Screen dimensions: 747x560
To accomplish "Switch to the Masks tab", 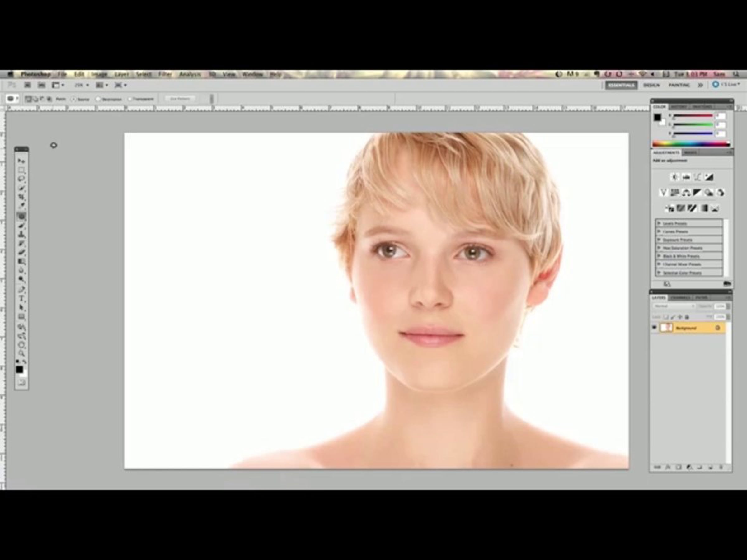I will tap(690, 152).
